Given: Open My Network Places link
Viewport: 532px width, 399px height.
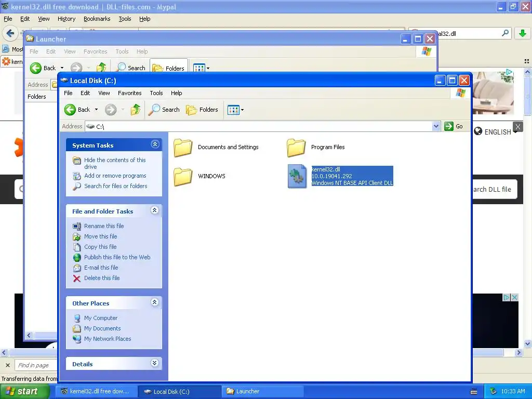Looking at the screenshot, I should pos(108,339).
